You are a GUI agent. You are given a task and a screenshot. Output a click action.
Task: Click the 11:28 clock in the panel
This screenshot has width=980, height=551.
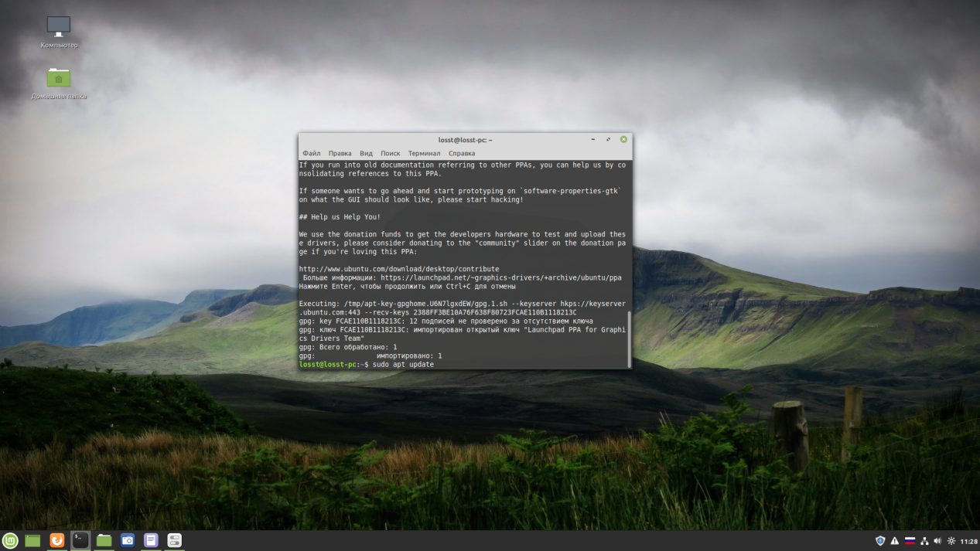pyautogui.click(x=968, y=541)
